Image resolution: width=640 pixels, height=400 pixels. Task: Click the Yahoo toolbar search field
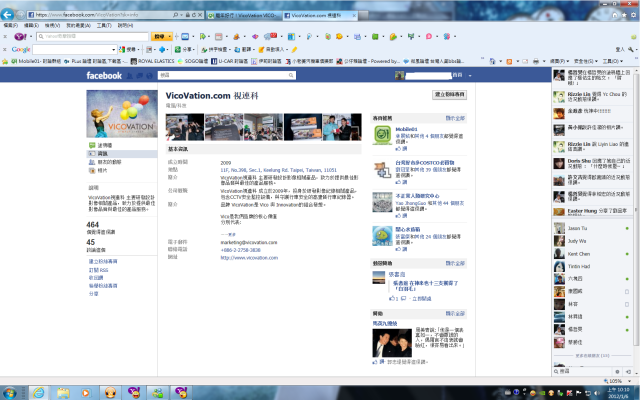92,36
